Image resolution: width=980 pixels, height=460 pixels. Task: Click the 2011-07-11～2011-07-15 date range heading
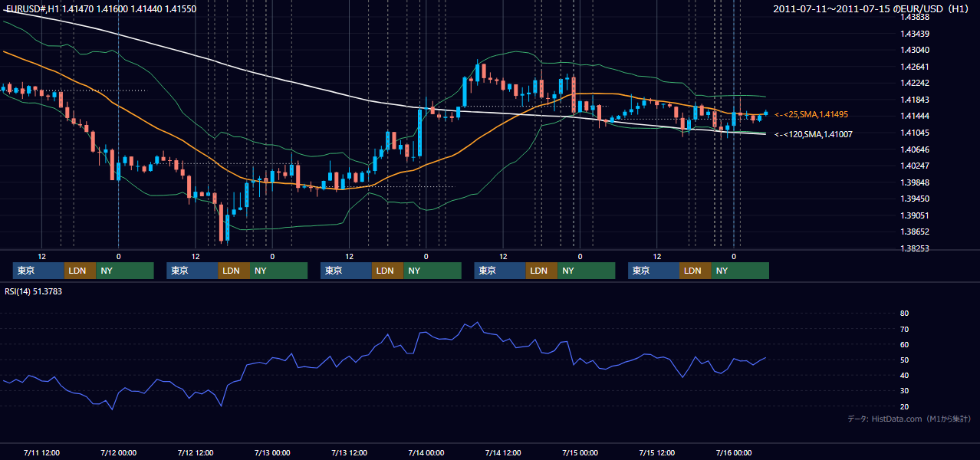tap(871, 9)
